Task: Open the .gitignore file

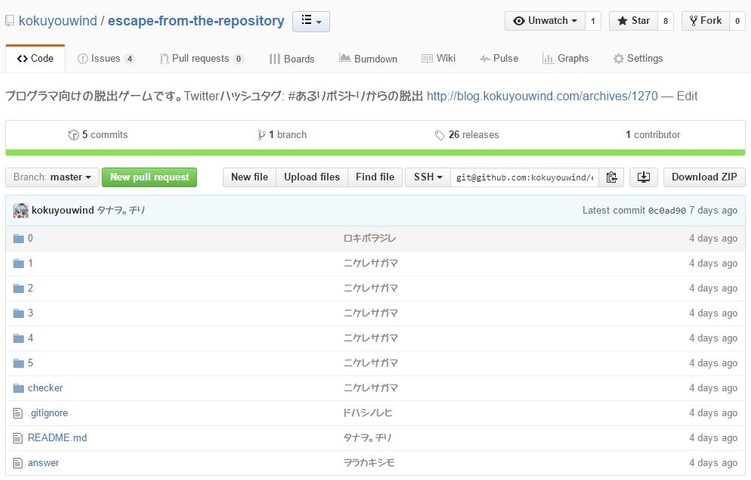Action: (x=48, y=412)
